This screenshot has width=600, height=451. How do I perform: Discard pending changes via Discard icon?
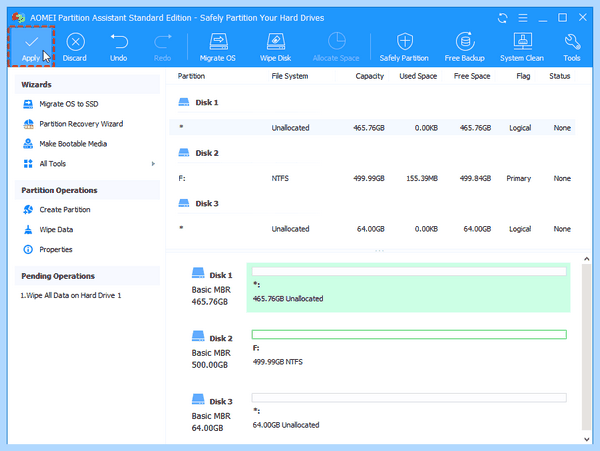(x=75, y=47)
